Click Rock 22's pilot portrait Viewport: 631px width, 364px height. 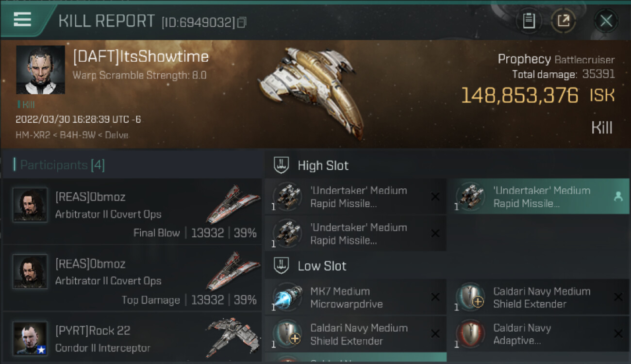(30, 338)
